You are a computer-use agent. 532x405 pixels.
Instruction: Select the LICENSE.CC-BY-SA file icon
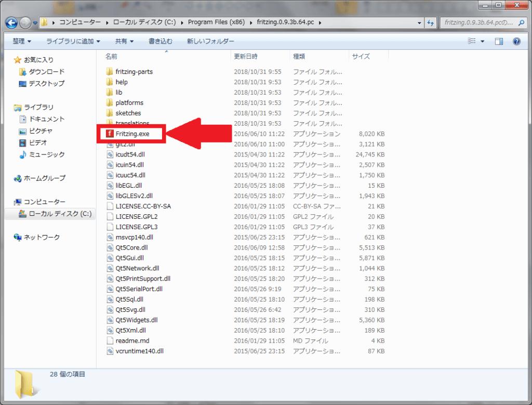pyautogui.click(x=110, y=206)
